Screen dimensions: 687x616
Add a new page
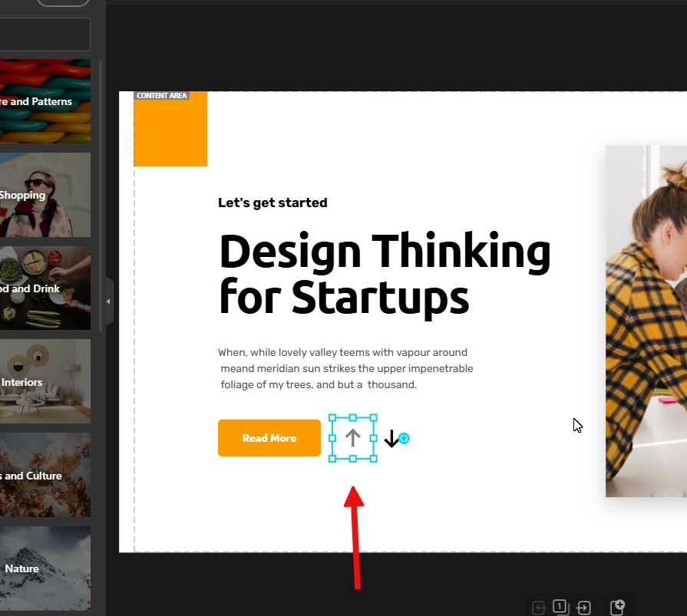[617, 608]
